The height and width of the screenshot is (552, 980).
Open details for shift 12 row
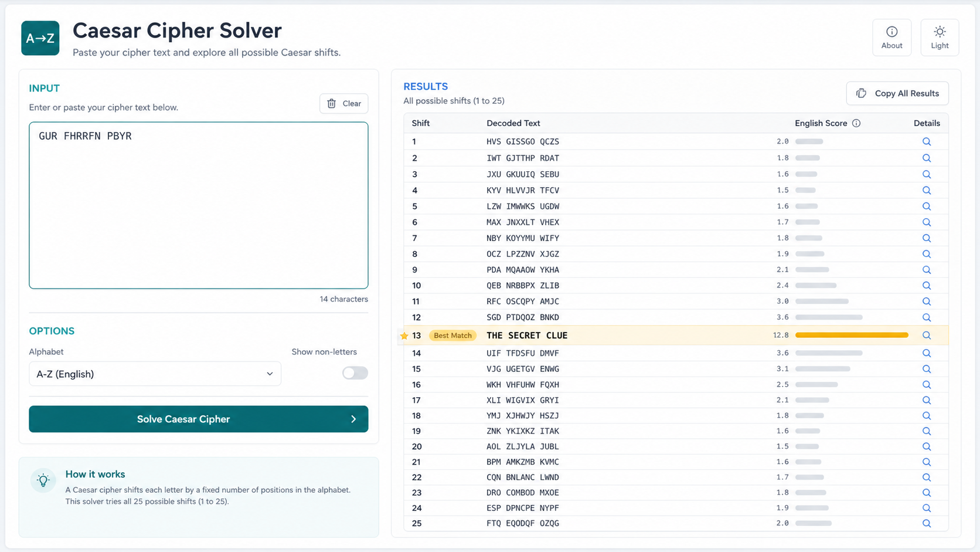tap(927, 317)
